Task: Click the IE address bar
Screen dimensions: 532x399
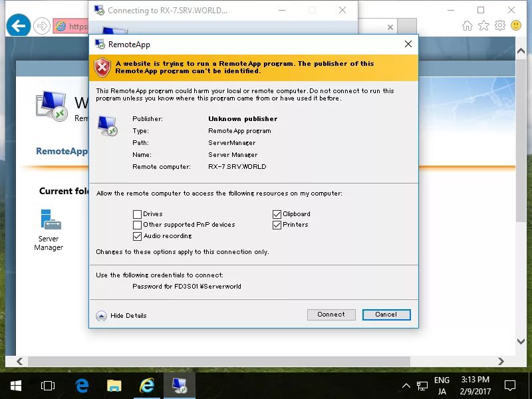Action: tap(70, 26)
